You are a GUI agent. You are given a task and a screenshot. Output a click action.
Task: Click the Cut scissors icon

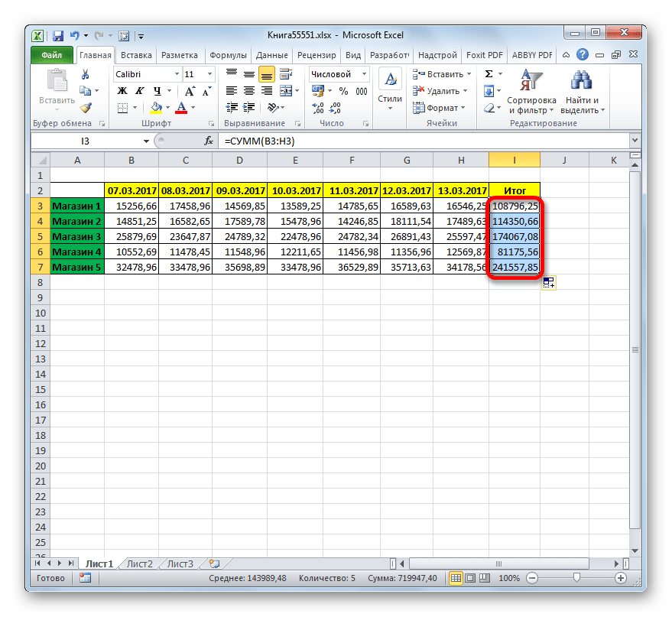point(86,74)
